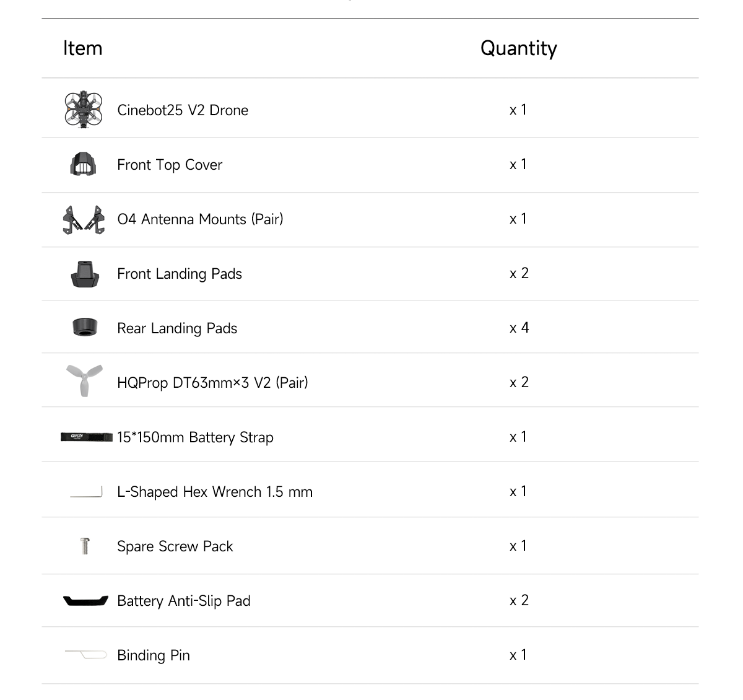This screenshot has height=700, width=743.
Task: Click the Battery Strap image
Action: click(87, 437)
